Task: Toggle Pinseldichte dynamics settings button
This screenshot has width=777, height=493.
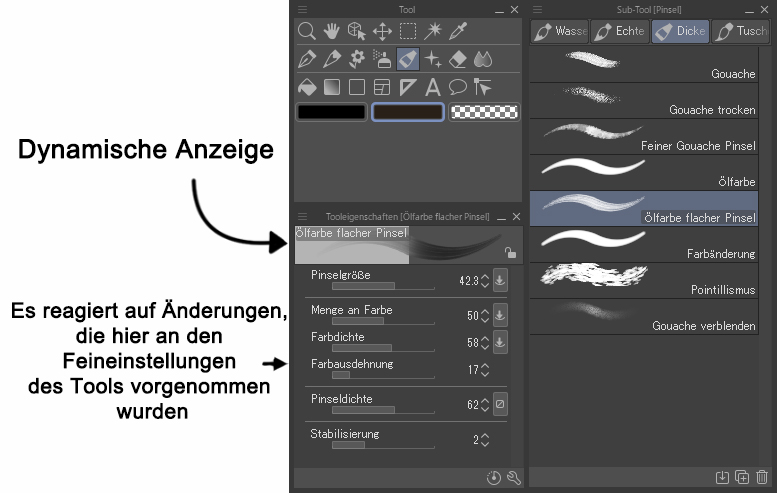Action: pyautogui.click(x=500, y=405)
